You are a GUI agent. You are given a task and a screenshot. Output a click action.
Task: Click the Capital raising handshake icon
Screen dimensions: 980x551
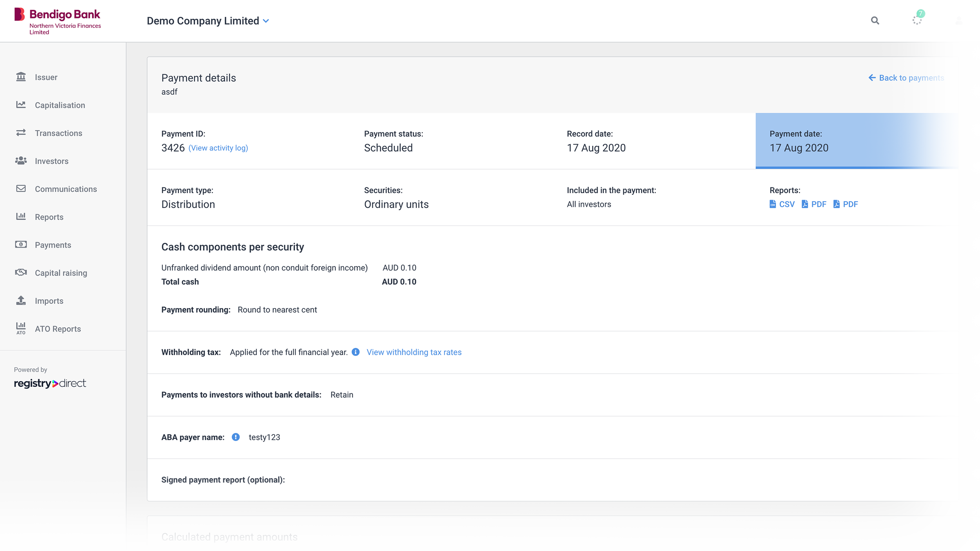(x=21, y=272)
